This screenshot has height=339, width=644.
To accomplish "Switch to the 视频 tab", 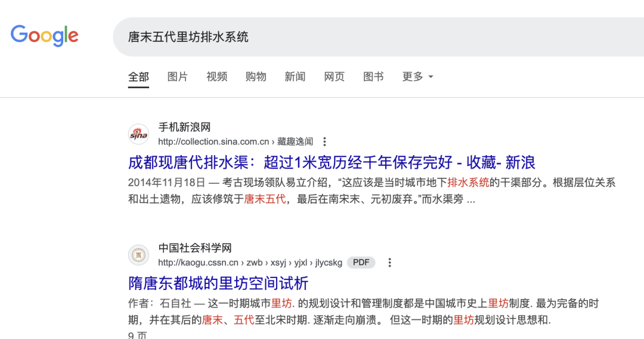I will click(217, 77).
